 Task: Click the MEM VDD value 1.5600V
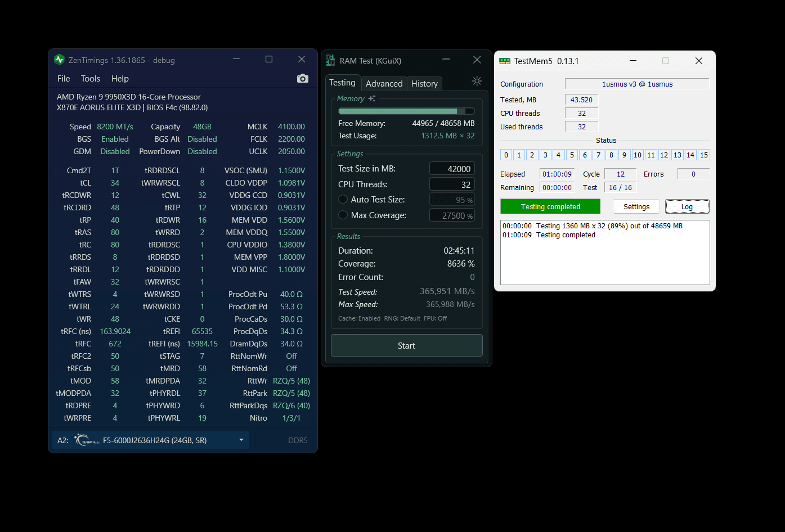point(291,220)
